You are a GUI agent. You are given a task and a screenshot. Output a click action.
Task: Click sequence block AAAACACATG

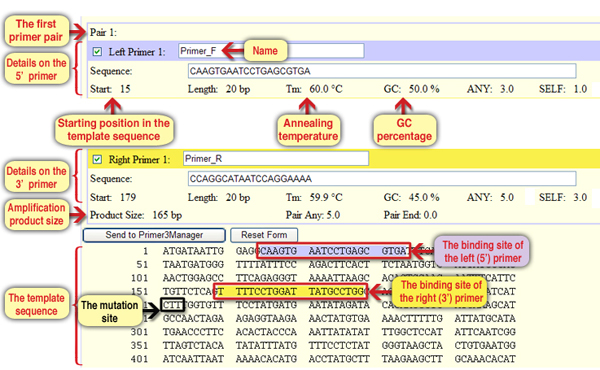[266, 359]
